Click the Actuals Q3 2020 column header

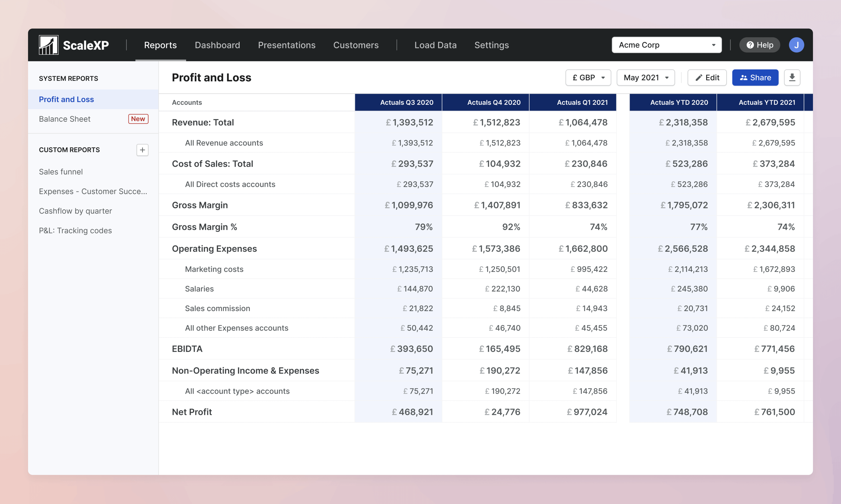click(x=406, y=102)
